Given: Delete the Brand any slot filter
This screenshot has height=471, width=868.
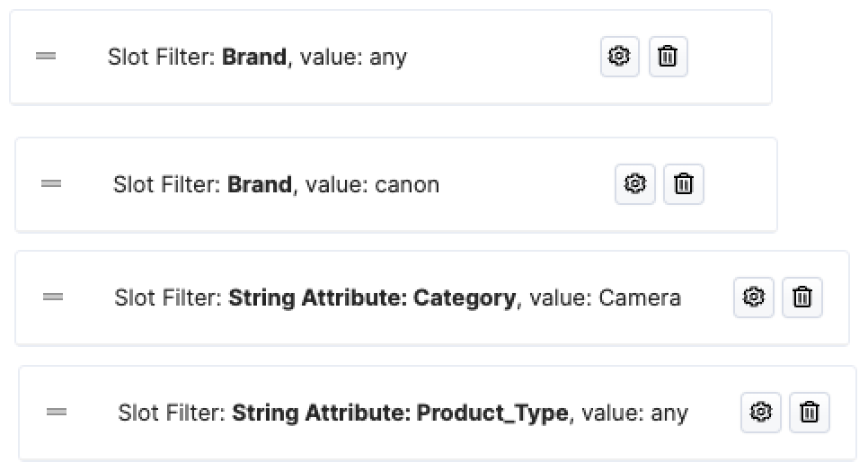Looking at the screenshot, I should click(668, 57).
